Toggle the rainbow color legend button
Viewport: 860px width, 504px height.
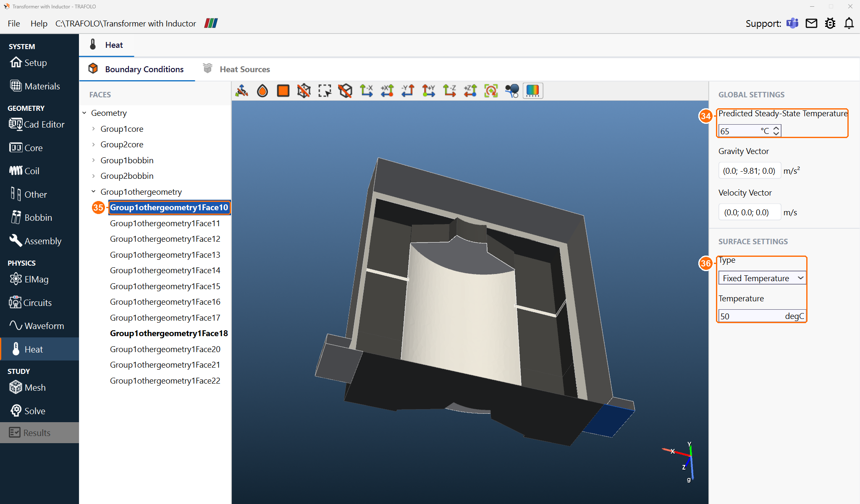click(x=533, y=91)
